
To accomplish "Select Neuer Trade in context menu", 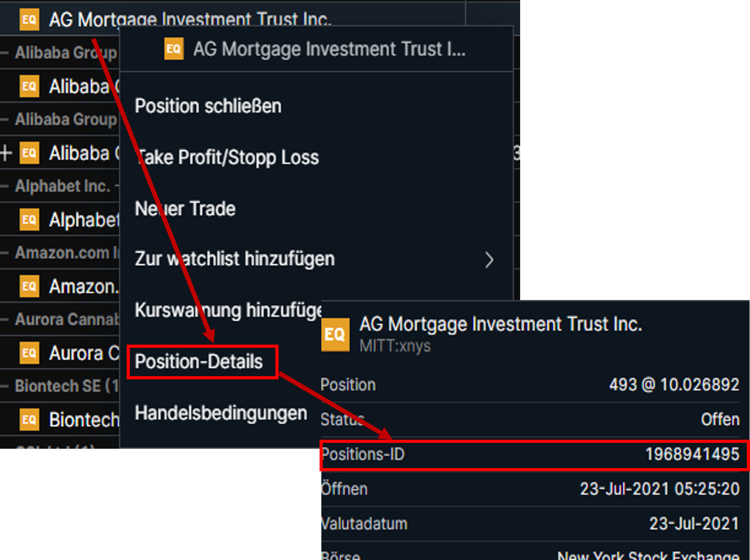I will [185, 209].
